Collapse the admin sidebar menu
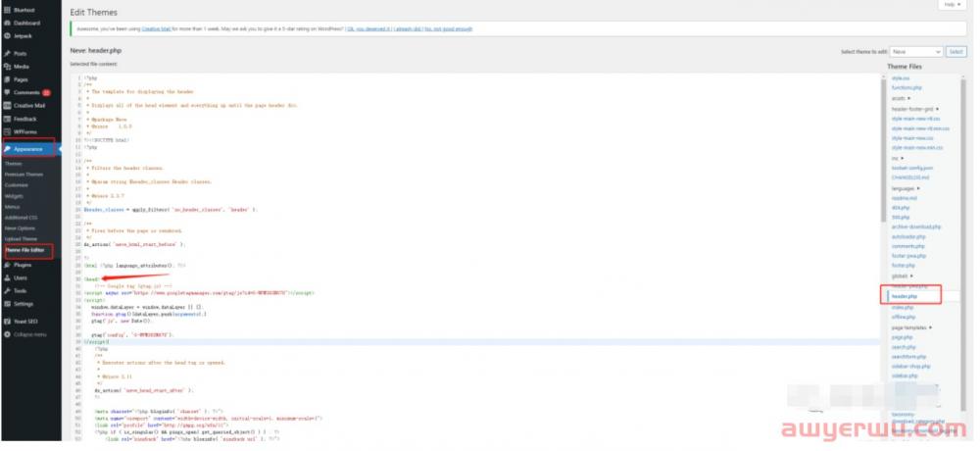 [7, 334]
